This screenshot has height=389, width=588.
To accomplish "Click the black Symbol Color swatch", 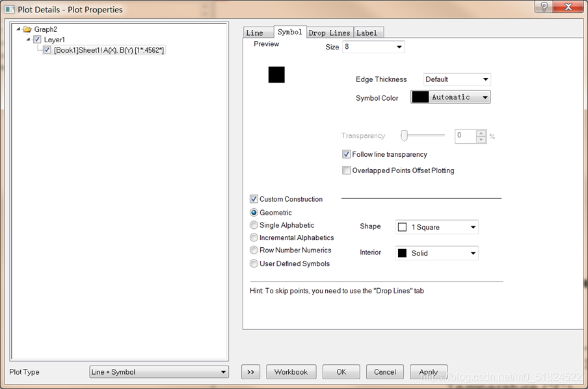I will pos(420,97).
